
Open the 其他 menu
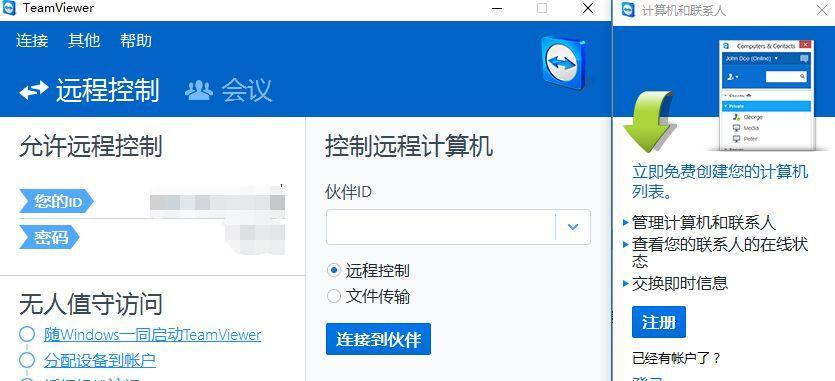coord(84,40)
